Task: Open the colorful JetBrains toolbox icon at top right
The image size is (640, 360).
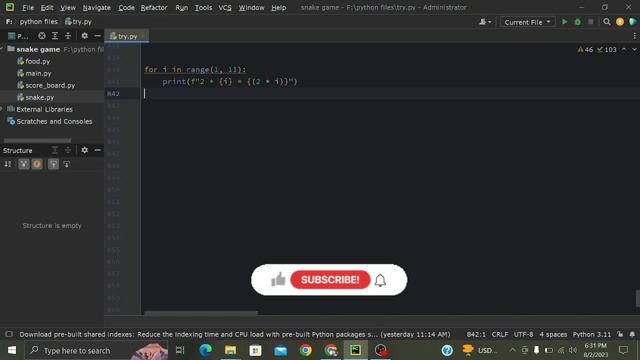Action: click(633, 22)
